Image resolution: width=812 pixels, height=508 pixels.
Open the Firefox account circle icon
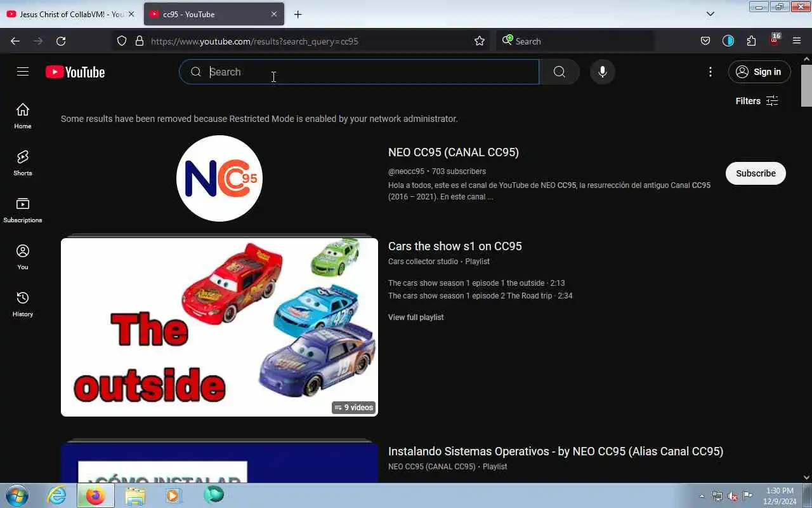(728, 41)
